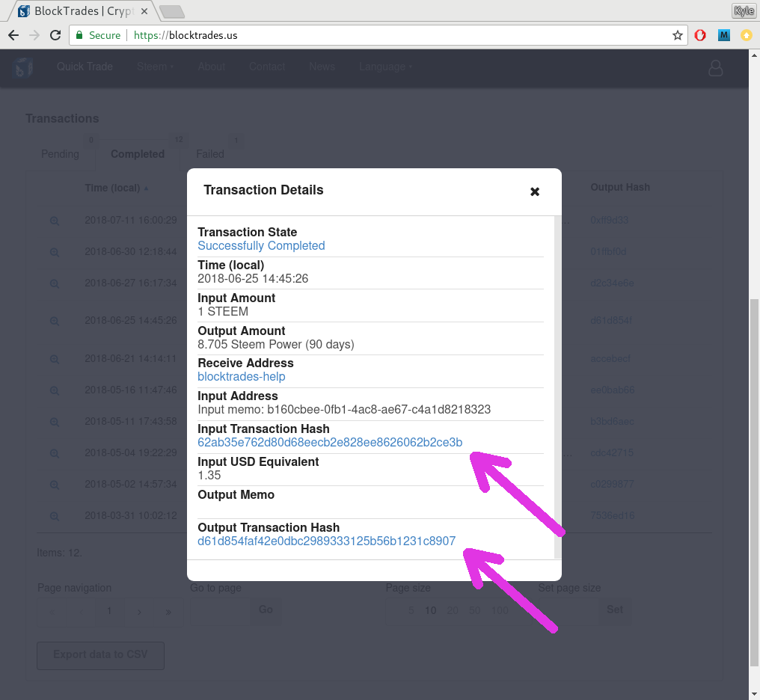
Task: Go to the next page arrow
Action: (x=139, y=612)
